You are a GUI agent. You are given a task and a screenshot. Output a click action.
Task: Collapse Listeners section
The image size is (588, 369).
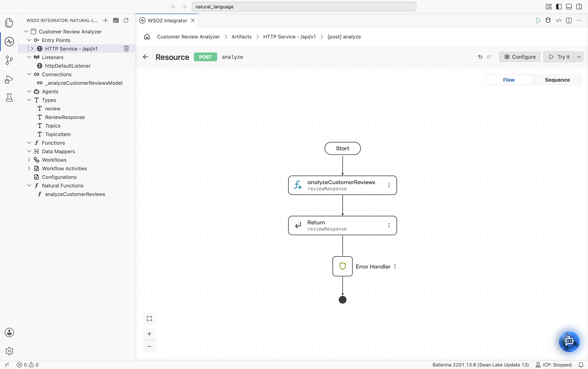tap(29, 57)
